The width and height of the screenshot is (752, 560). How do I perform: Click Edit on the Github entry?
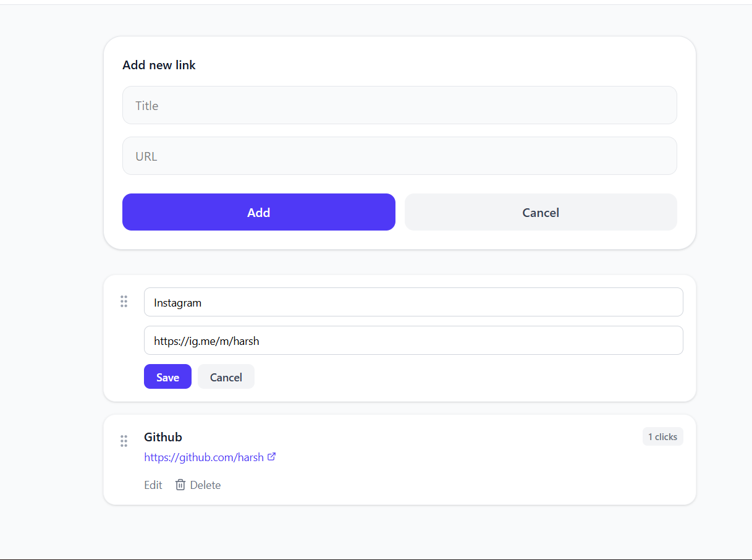[153, 485]
